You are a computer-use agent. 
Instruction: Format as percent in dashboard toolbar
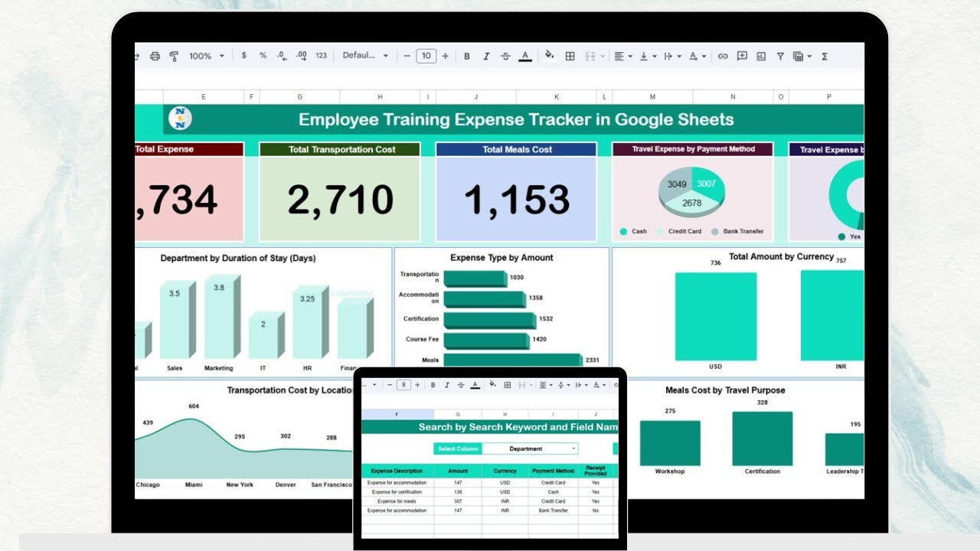[263, 56]
